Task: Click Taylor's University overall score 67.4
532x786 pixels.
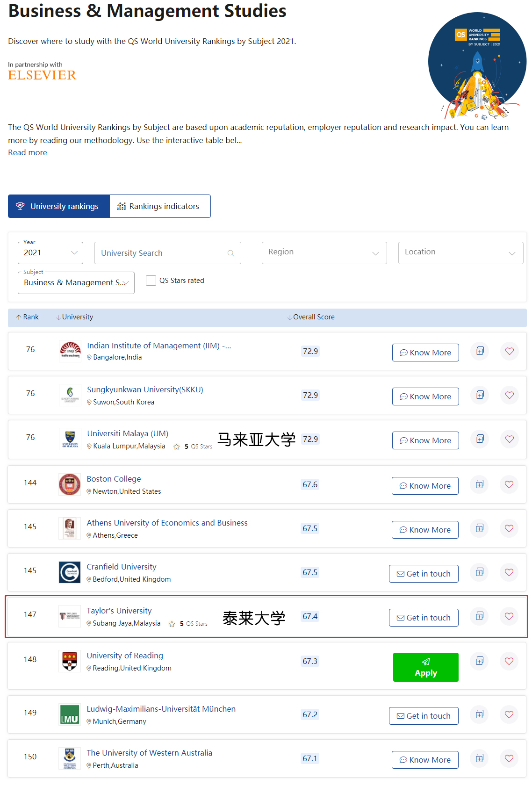Action: coord(310,616)
